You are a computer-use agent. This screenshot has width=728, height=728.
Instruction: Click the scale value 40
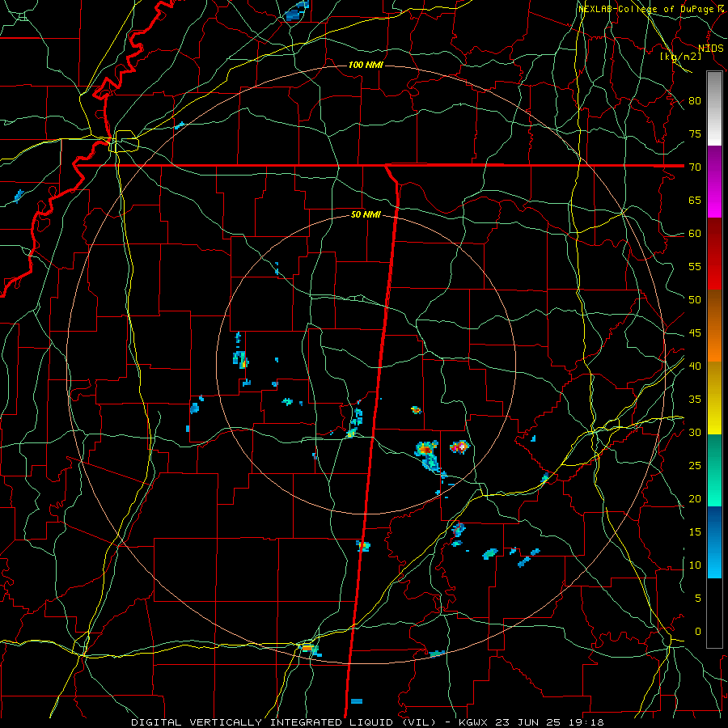click(695, 366)
